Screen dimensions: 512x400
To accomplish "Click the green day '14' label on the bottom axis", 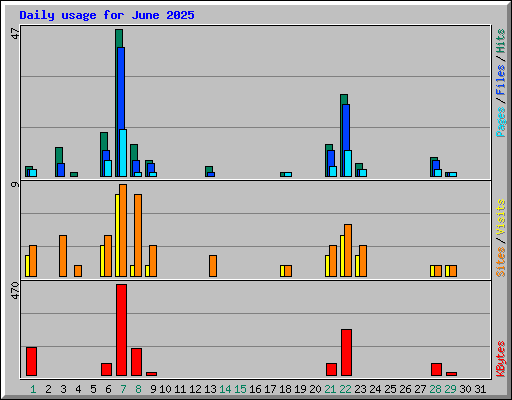I will coord(225,389).
